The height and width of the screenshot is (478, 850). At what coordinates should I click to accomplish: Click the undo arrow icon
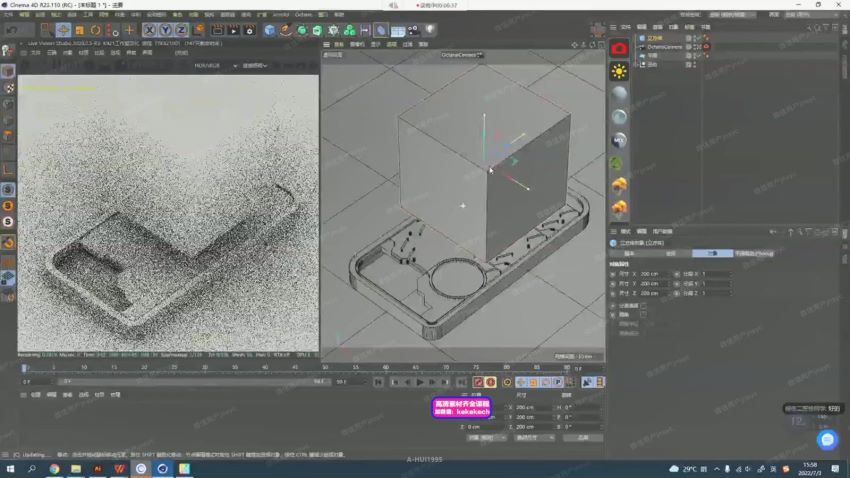coord(12,30)
